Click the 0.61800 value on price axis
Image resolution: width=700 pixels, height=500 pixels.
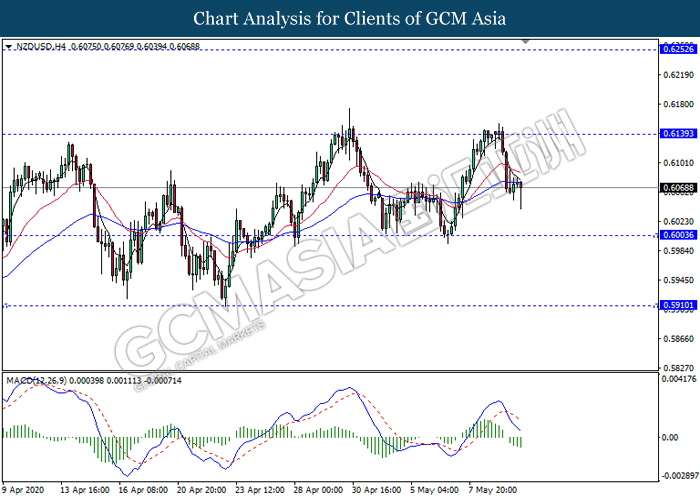(678, 103)
